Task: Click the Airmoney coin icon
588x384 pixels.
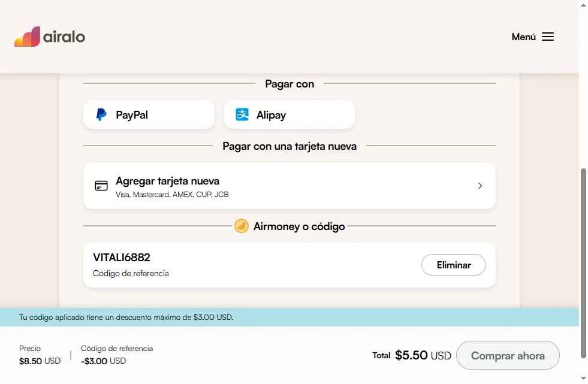Action: (x=242, y=226)
